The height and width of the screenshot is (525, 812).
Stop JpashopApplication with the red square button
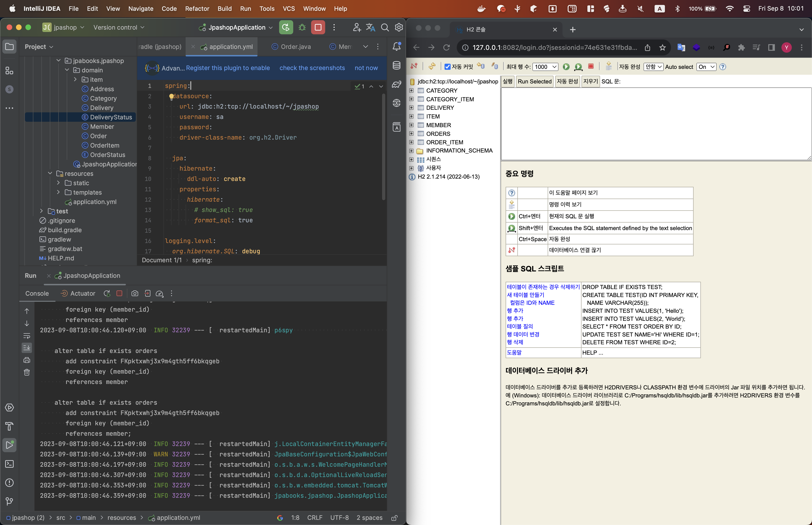(x=318, y=27)
